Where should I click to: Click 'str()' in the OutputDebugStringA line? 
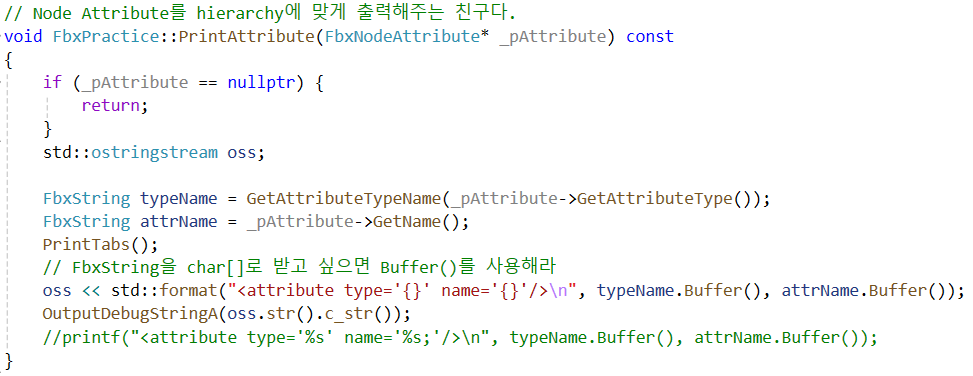point(291,313)
